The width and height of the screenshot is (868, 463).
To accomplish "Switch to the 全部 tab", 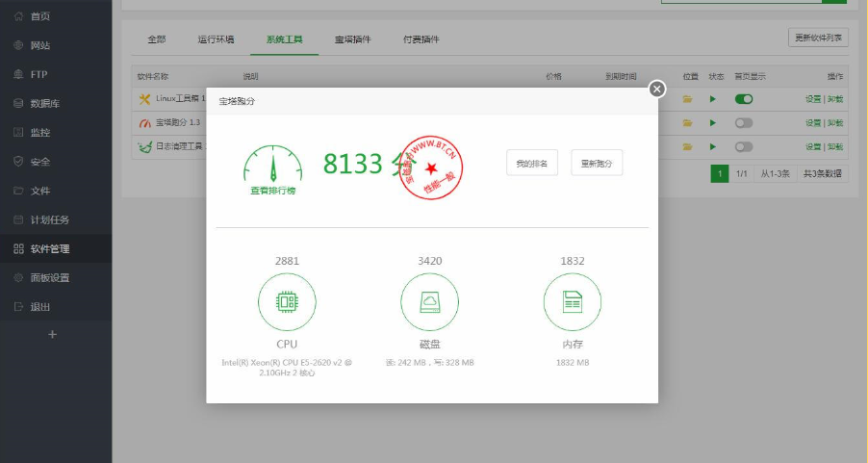I will tap(157, 39).
